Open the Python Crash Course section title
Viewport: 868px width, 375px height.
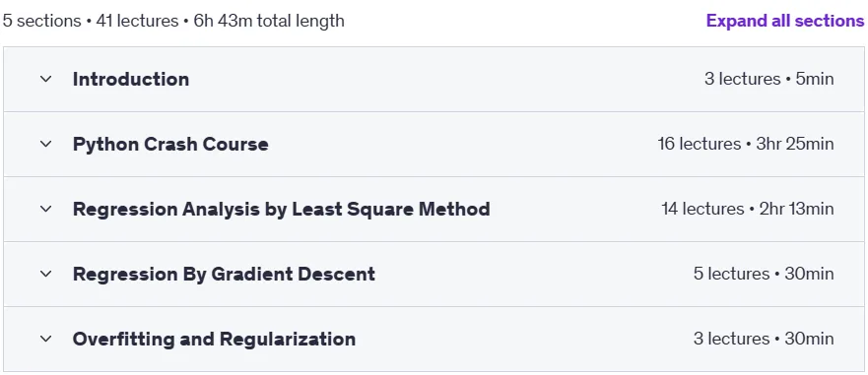[170, 144]
